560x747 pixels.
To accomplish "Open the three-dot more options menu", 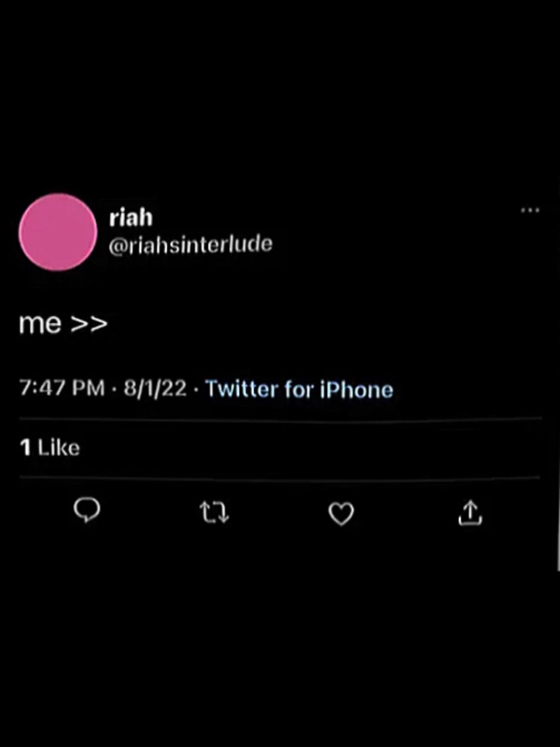I will pyautogui.click(x=530, y=210).
